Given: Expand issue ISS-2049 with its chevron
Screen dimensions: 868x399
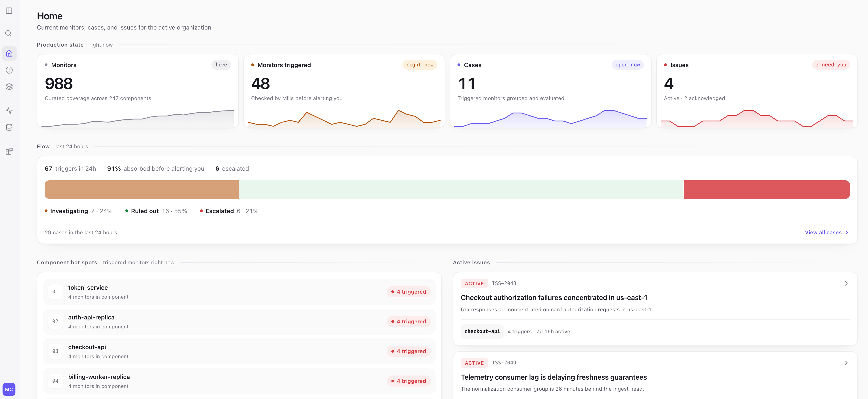Looking at the screenshot, I should click(x=846, y=363).
